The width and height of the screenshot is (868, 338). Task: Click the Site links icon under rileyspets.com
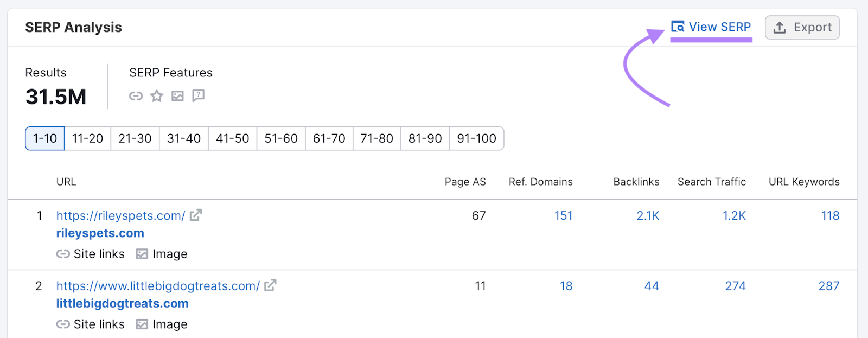[x=63, y=253]
